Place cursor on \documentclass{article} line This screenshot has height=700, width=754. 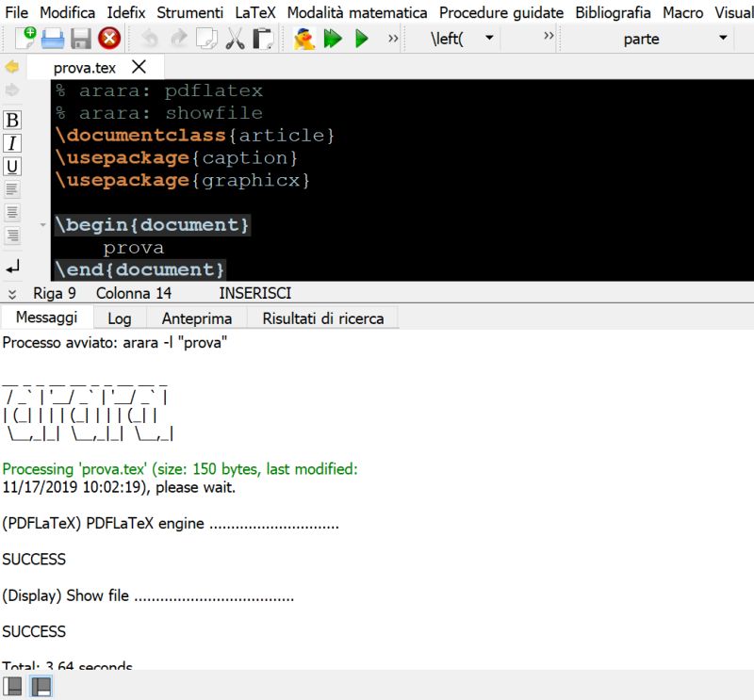(x=195, y=135)
